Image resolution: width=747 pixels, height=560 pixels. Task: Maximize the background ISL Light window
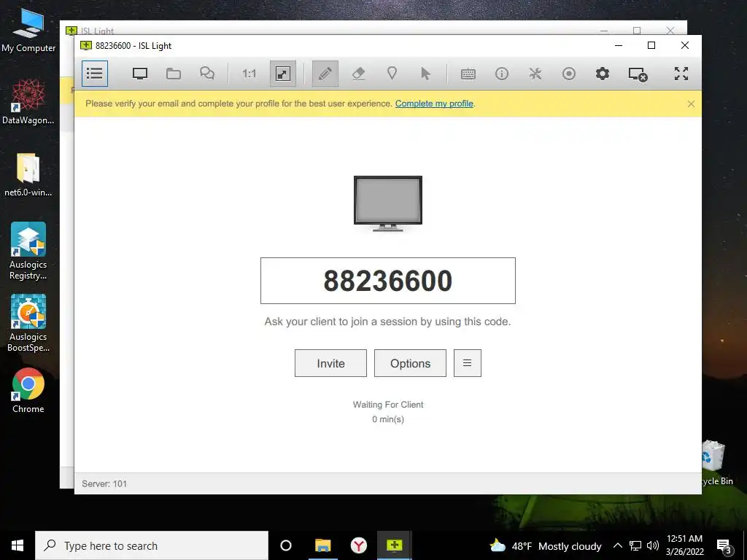636,31
